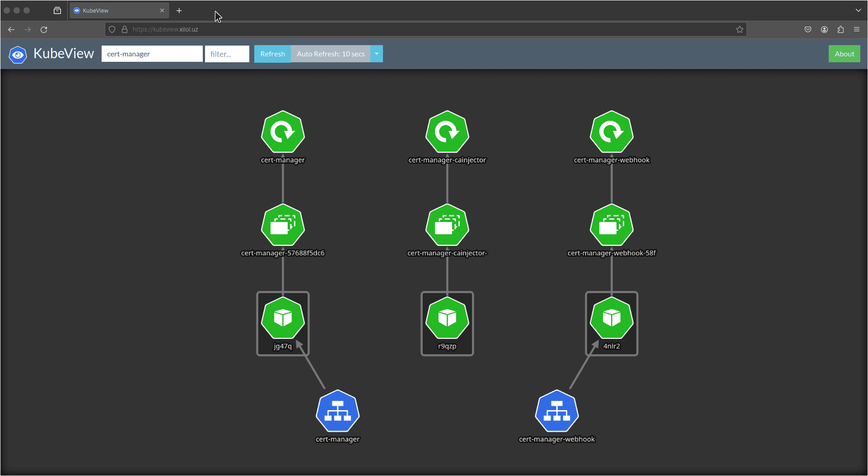Click the Auto Refresh: 10 secs button

coord(331,54)
